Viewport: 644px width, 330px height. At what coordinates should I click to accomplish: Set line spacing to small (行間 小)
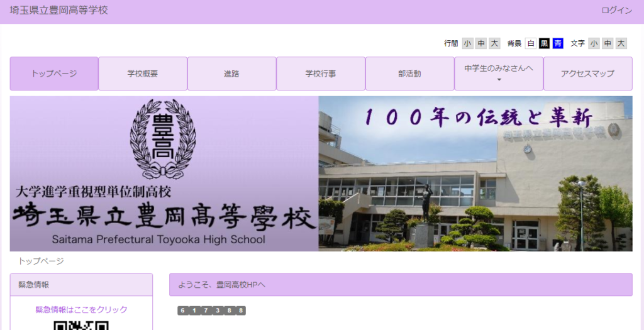(467, 43)
